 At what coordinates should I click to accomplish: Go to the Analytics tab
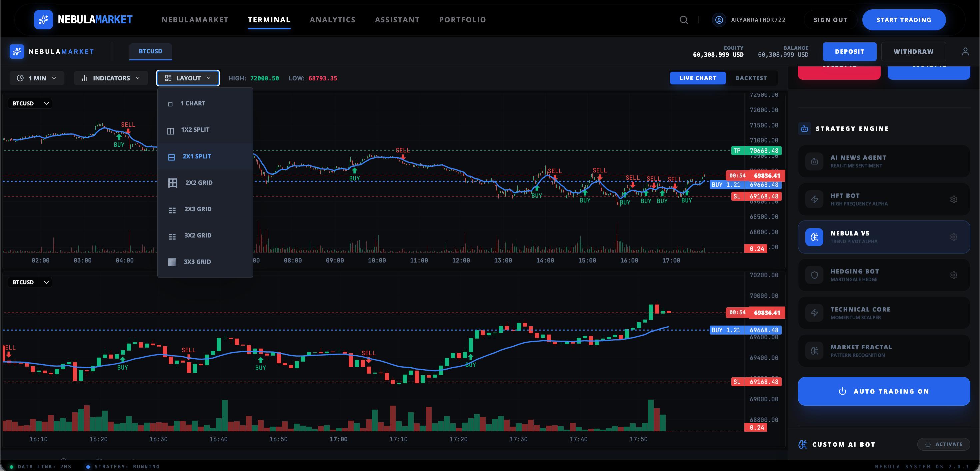332,20
